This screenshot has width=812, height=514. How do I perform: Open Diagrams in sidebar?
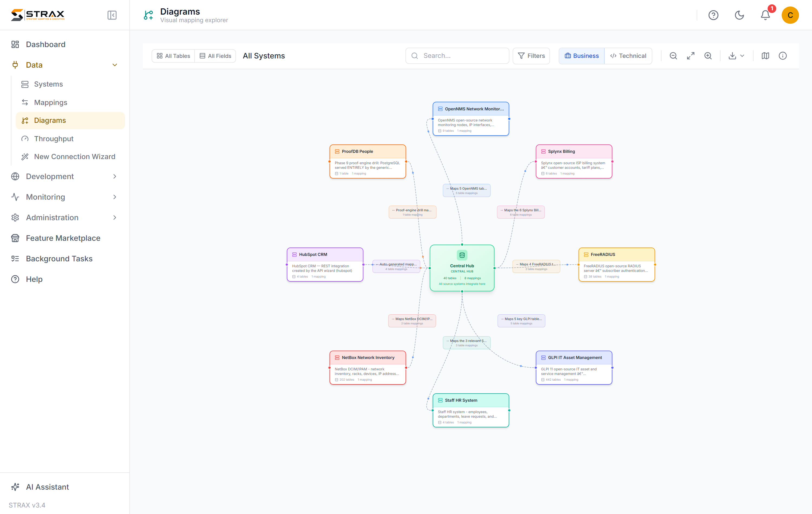click(x=70, y=121)
